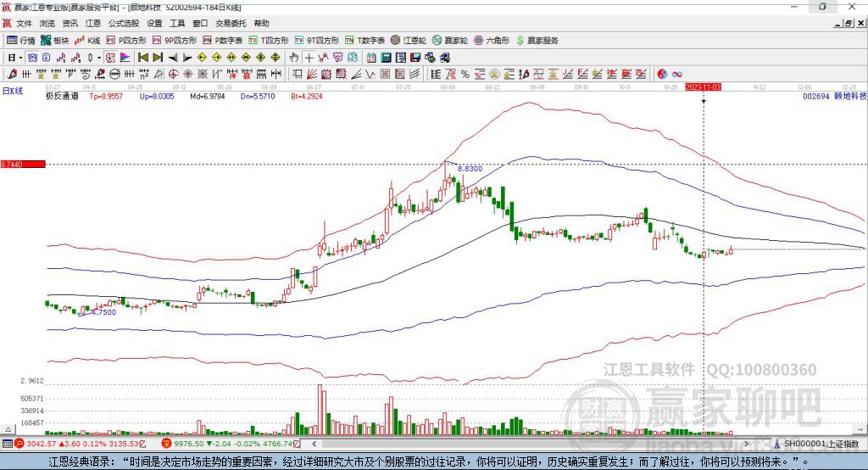This screenshot has height=470, width=868.
Task: Click the Md=6.9784 indicator value
Action: tap(208, 96)
